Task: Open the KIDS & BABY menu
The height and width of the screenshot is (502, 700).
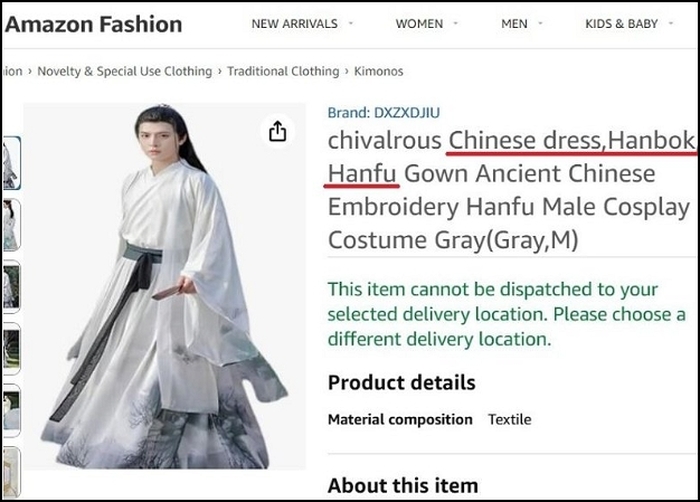Action: (621, 24)
